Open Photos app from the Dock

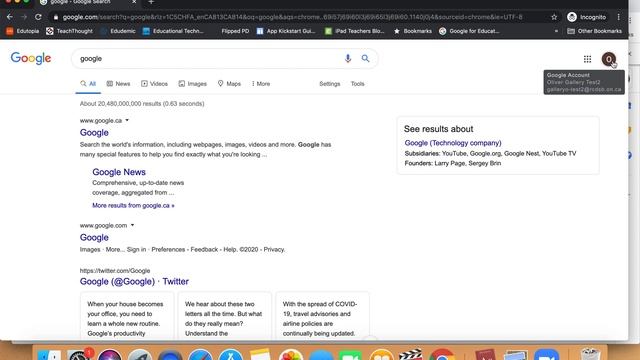click(x=291, y=355)
